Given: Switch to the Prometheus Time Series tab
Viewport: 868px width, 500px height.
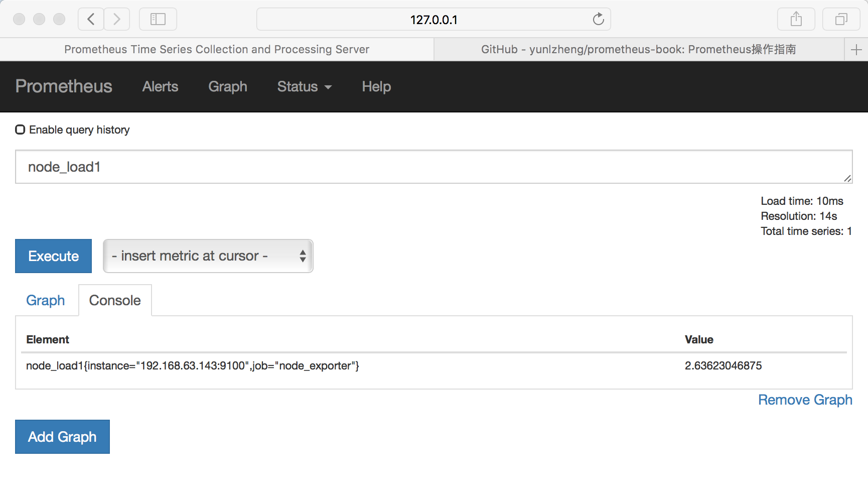Looking at the screenshot, I should (x=217, y=49).
